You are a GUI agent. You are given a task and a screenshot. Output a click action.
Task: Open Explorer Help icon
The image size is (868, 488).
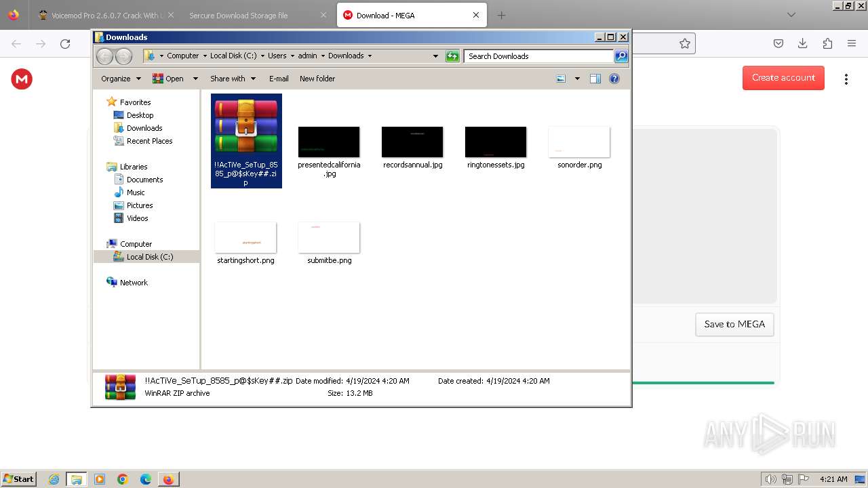tap(614, 79)
